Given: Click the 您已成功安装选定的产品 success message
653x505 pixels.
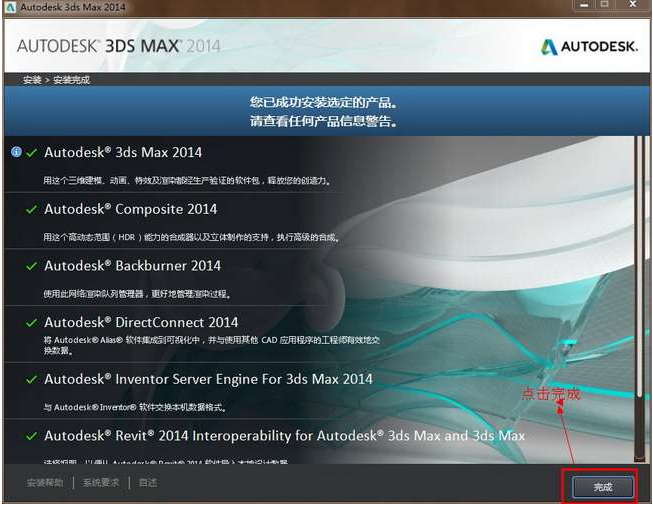Looking at the screenshot, I should [x=323, y=102].
